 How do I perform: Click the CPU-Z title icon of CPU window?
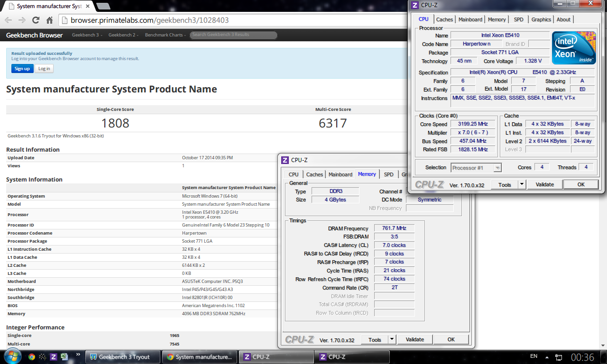[415, 5]
